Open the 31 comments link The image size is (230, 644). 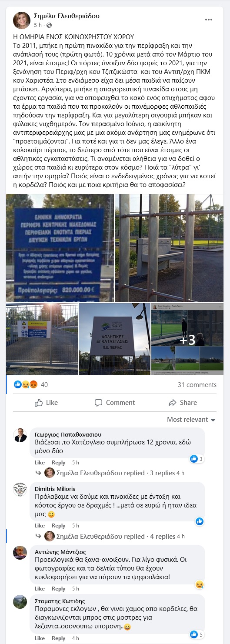pos(197,385)
